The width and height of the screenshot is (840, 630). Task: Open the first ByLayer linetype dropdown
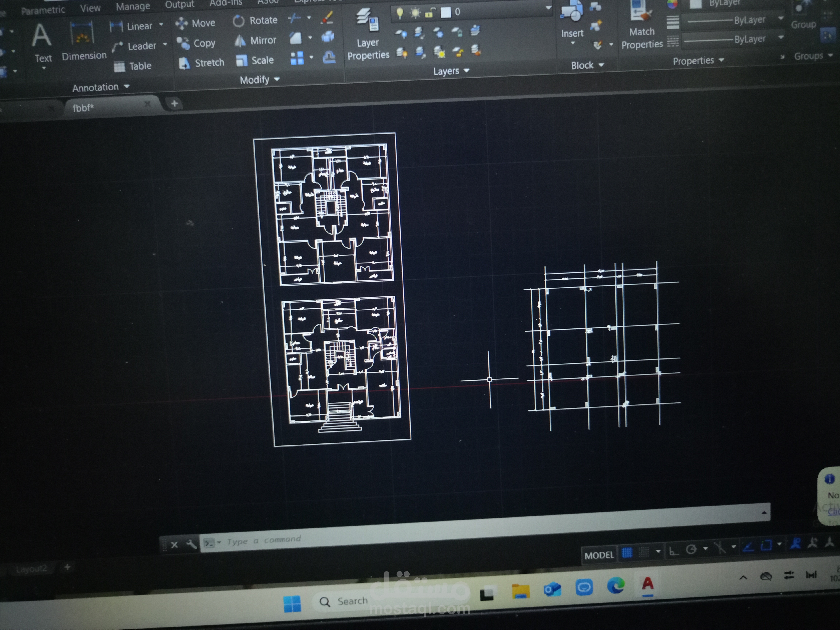[x=780, y=18]
